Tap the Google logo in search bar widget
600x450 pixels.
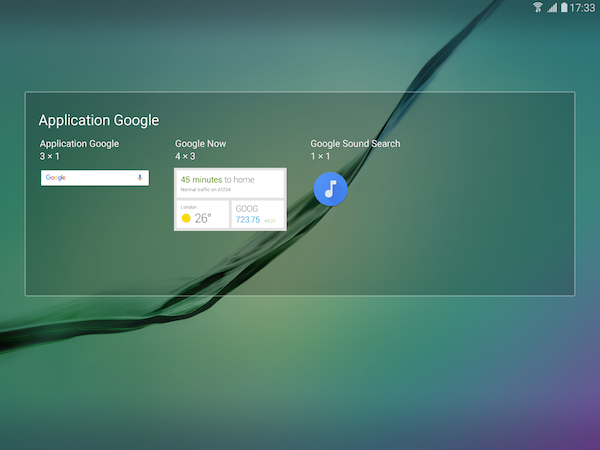[x=55, y=178]
